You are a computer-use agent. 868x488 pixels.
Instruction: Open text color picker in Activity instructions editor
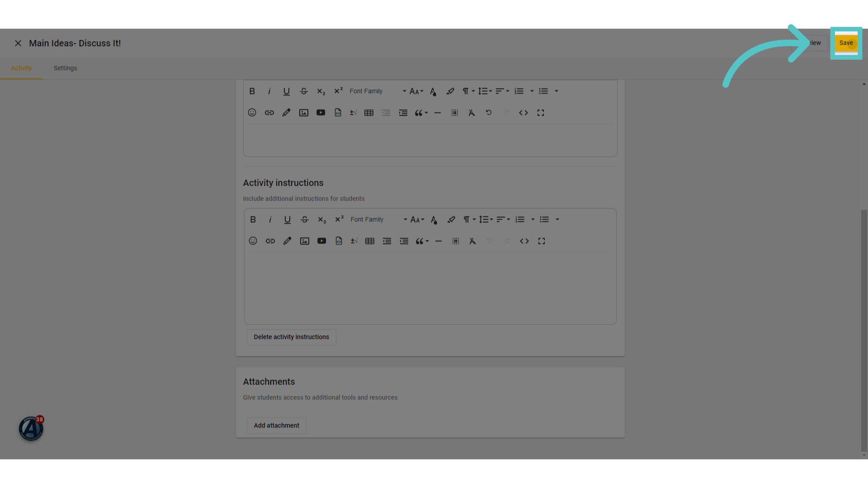click(434, 220)
